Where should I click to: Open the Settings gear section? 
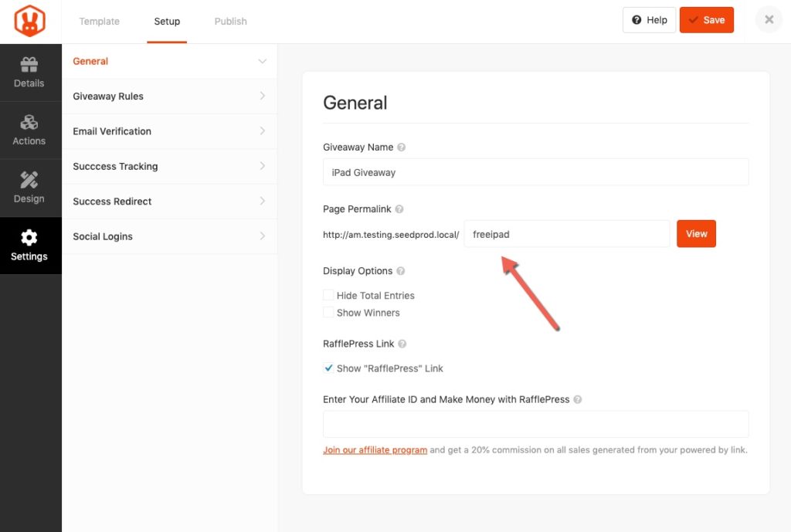(x=29, y=246)
